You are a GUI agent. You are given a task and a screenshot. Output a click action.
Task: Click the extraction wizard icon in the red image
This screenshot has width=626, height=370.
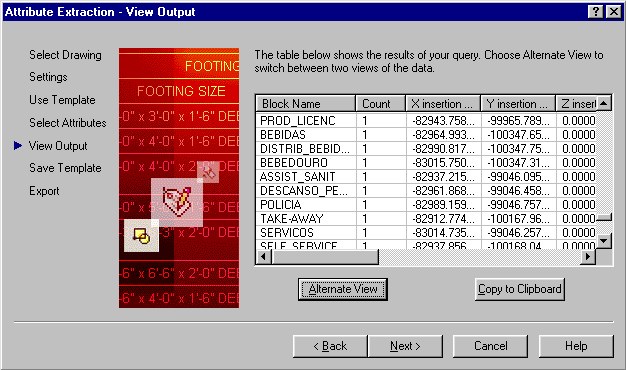click(x=176, y=202)
